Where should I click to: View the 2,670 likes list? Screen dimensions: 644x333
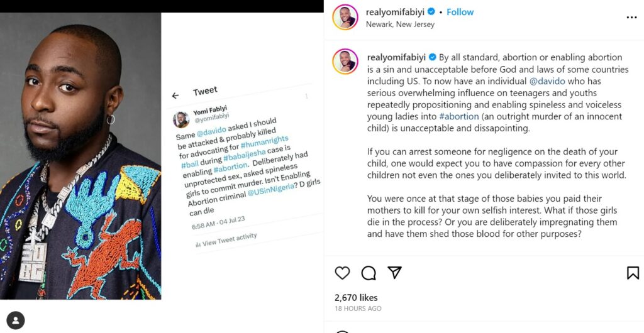click(x=356, y=298)
